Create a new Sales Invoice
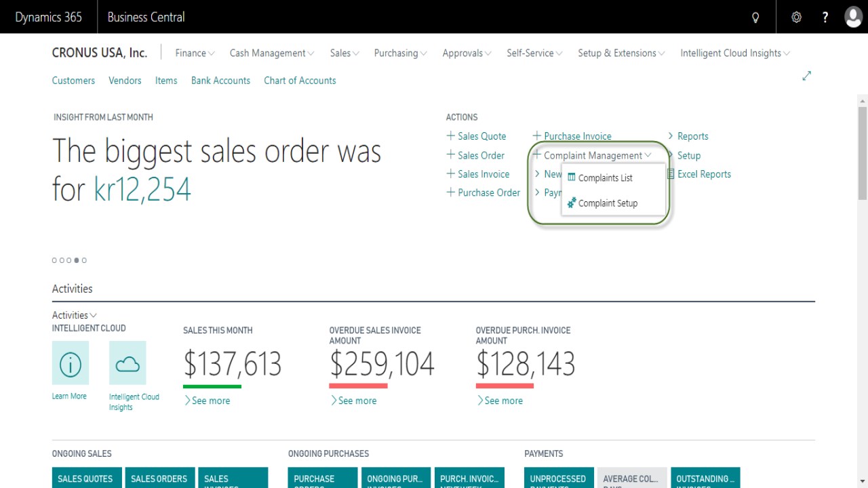The image size is (868, 488). pyautogui.click(x=484, y=174)
